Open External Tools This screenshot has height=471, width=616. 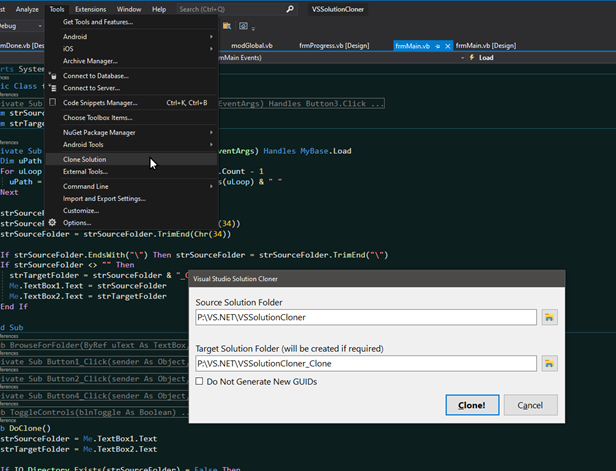(132, 171)
